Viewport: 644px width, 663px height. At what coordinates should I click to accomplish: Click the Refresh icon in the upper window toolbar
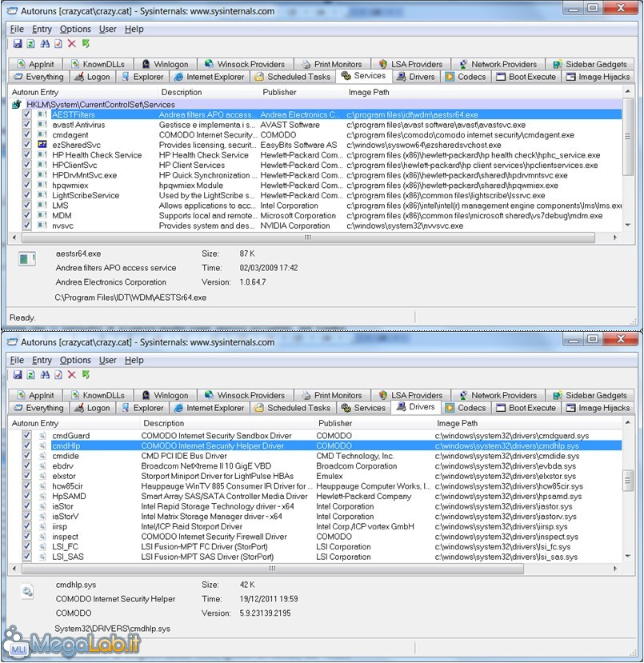click(x=30, y=44)
